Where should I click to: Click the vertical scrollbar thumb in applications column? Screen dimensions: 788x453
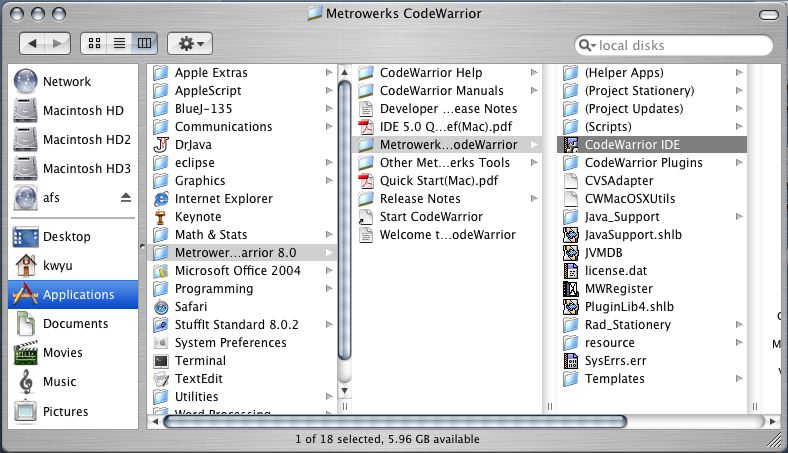(344, 220)
